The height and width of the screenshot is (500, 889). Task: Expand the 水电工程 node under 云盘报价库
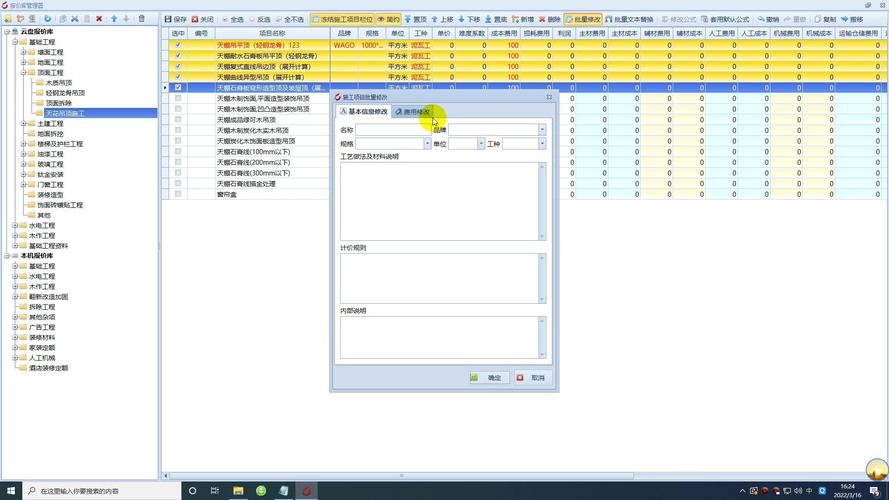pos(15,226)
